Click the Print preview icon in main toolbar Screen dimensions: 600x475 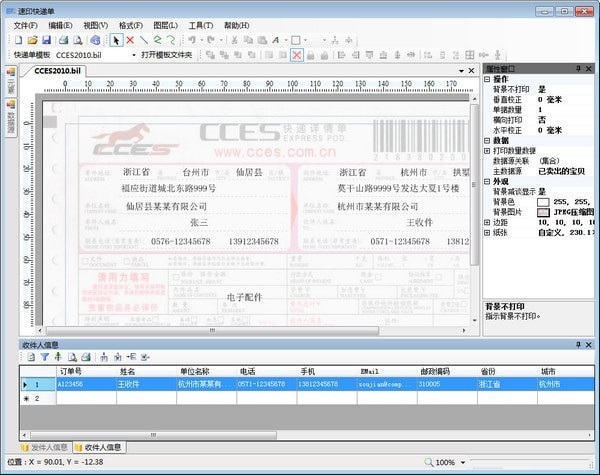coord(78,40)
